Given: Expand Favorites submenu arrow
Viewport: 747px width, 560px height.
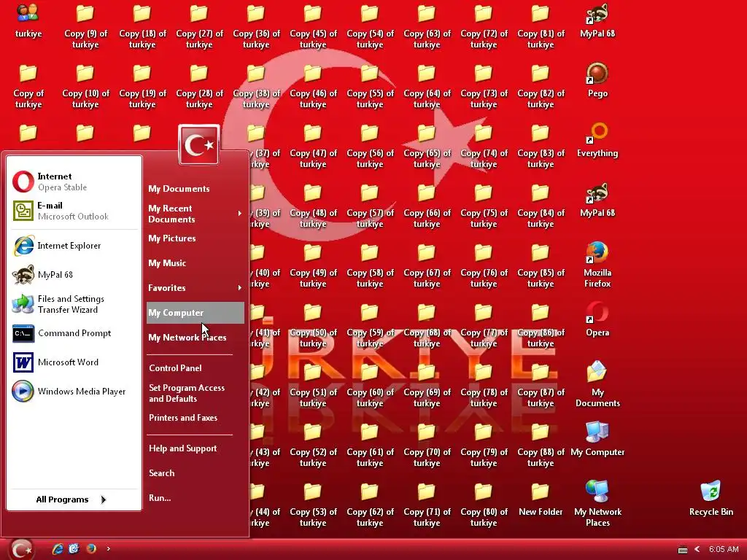Looking at the screenshot, I should pyautogui.click(x=239, y=287).
